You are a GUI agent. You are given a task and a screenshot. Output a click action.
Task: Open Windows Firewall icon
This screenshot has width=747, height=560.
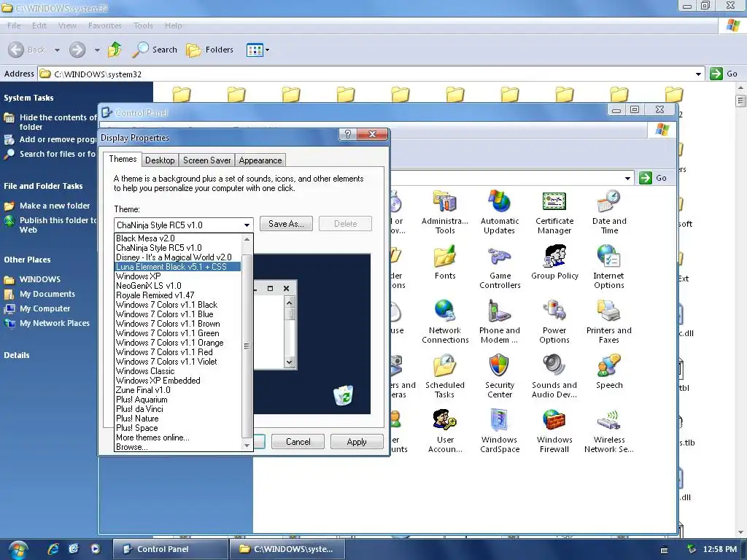pyautogui.click(x=554, y=431)
